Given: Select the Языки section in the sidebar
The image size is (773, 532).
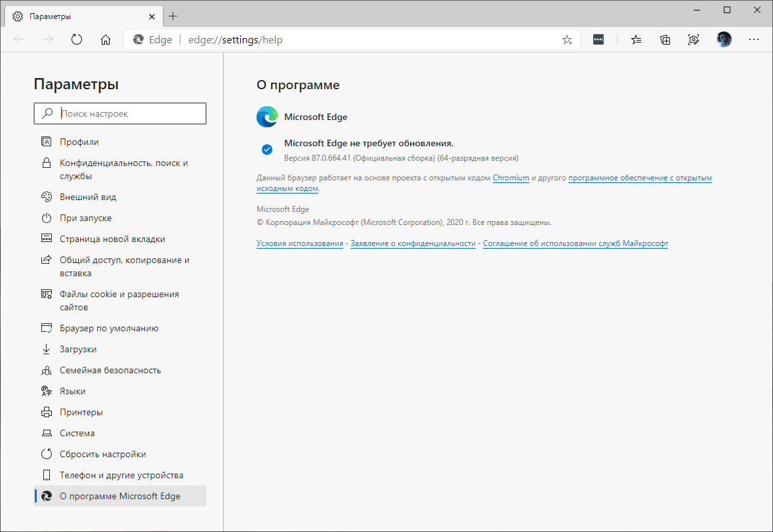Looking at the screenshot, I should click(72, 390).
